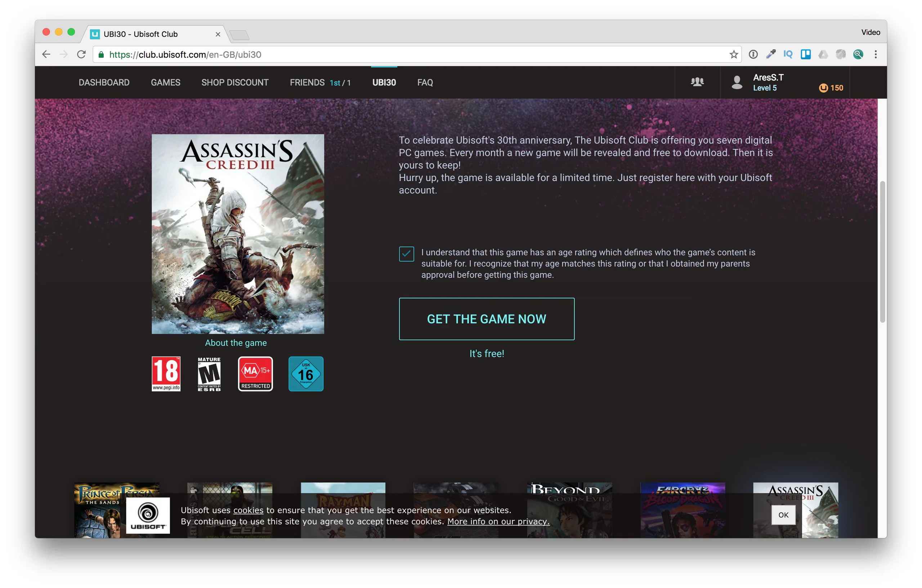Select the UBI30 navigation tab
Image resolution: width=922 pixels, height=588 pixels.
[x=384, y=83]
